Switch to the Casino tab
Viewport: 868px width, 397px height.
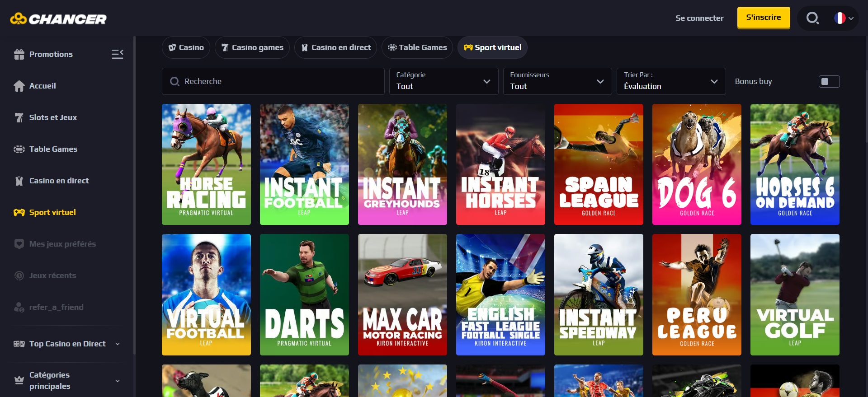tap(186, 47)
